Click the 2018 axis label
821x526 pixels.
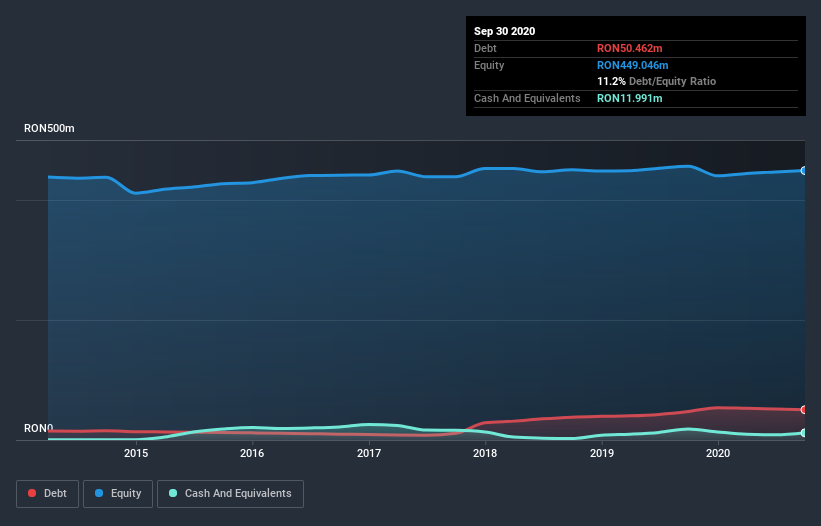[x=485, y=453]
